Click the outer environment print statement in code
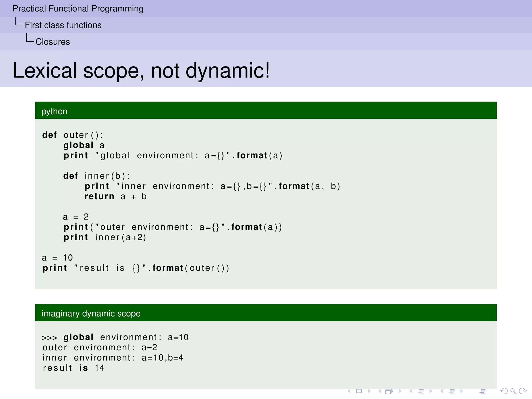 pos(173,227)
